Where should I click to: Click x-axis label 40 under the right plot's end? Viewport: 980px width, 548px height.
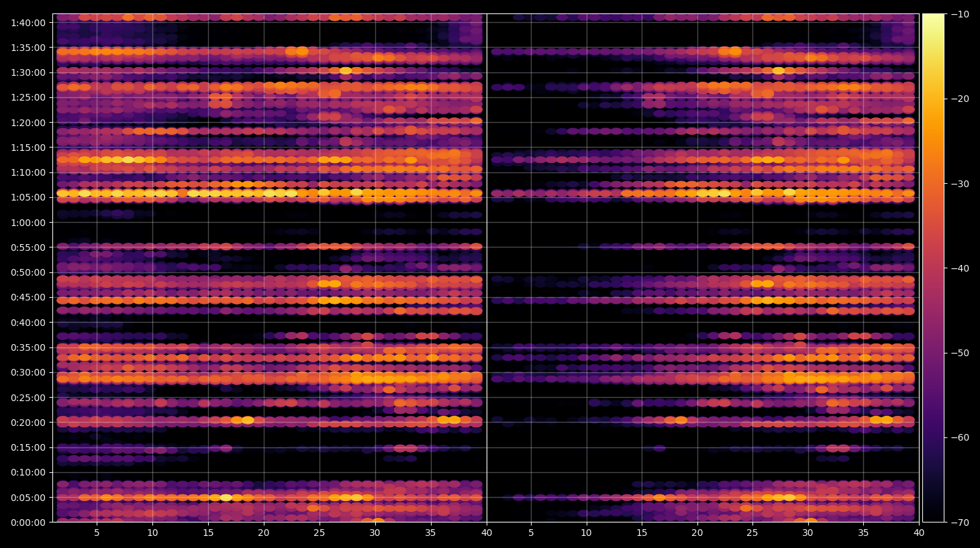(x=919, y=533)
